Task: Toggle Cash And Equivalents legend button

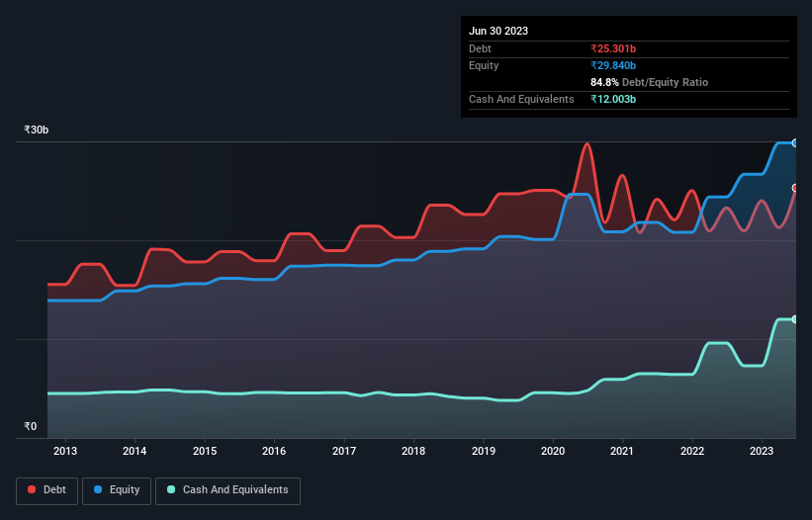Action: point(227,490)
